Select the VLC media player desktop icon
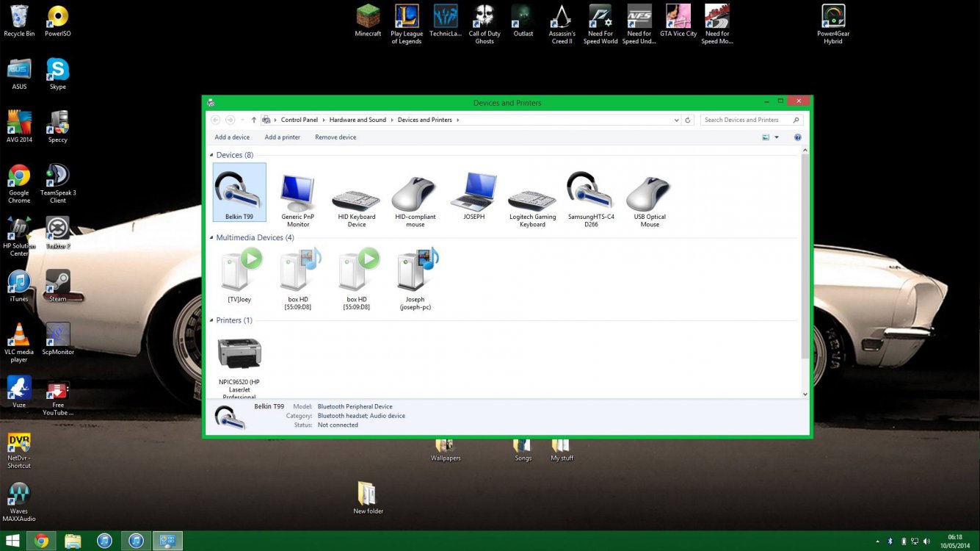The width and height of the screenshot is (980, 551). click(x=19, y=343)
